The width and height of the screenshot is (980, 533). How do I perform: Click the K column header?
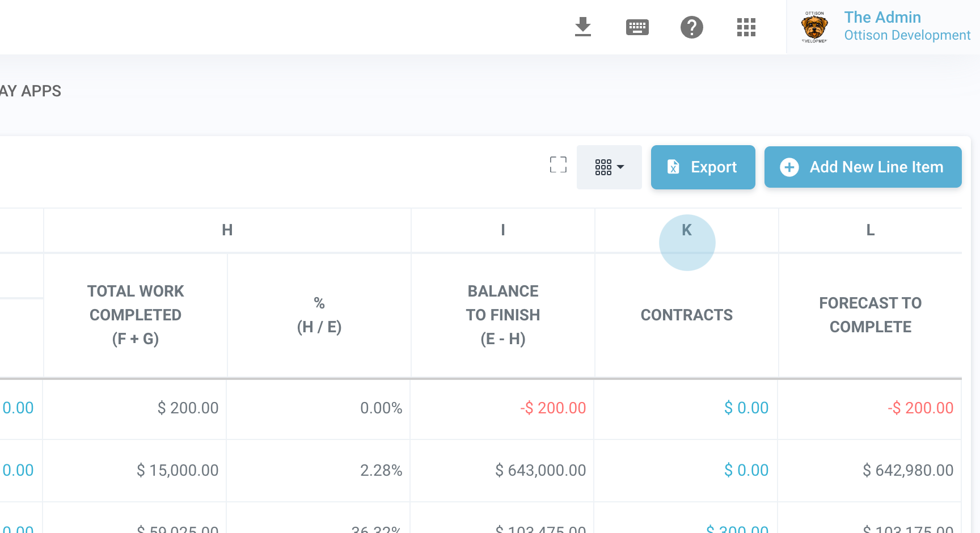click(x=687, y=230)
